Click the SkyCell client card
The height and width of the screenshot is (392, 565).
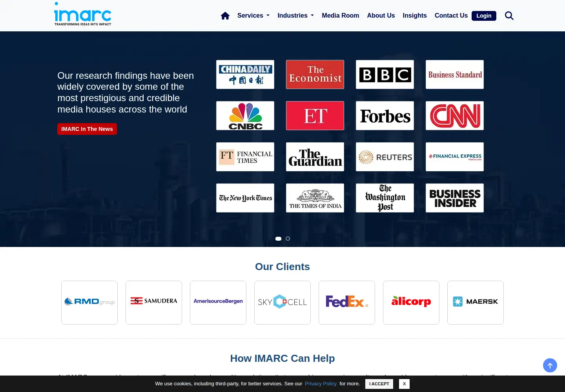point(282,303)
